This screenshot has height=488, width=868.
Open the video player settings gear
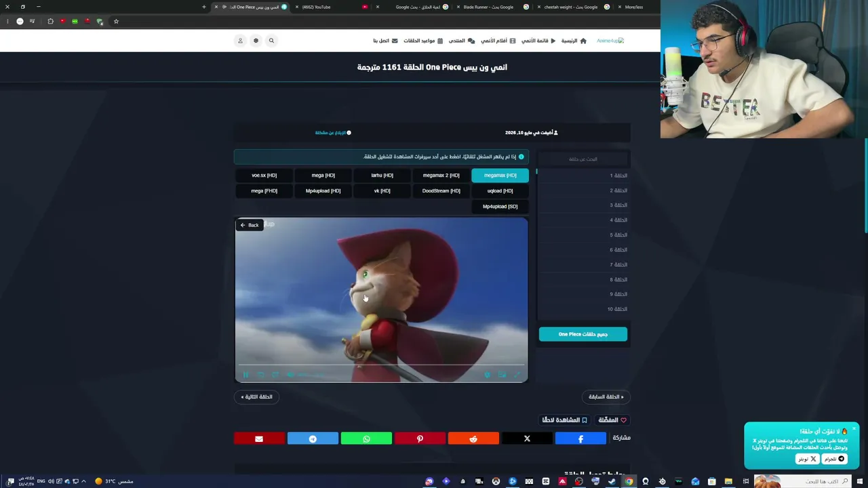pos(487,374)
